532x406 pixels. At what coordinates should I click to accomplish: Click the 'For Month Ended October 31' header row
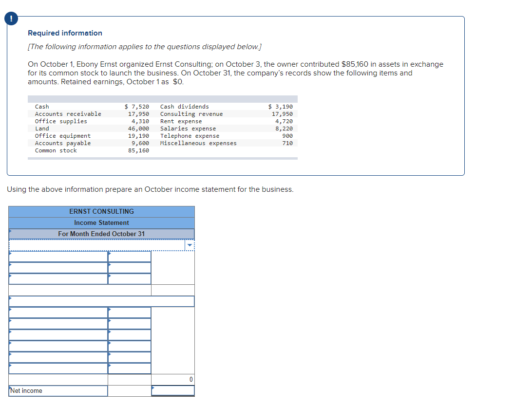pyautogui.click(x=101, y=234)
